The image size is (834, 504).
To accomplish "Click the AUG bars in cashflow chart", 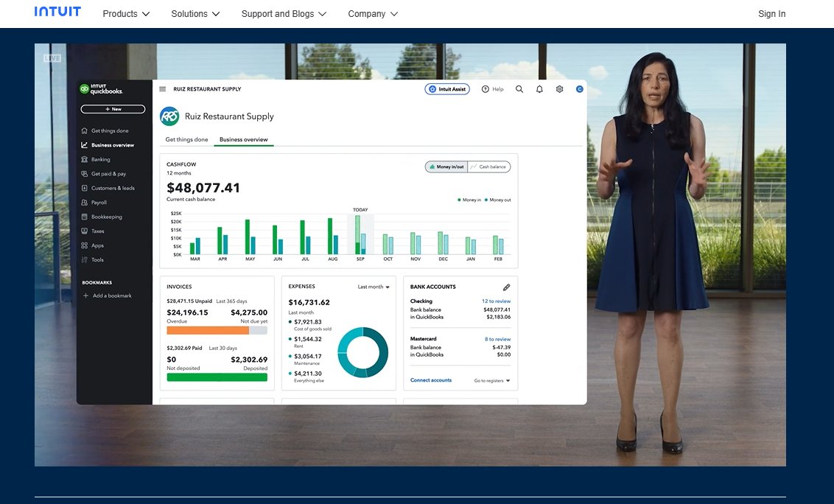I will tap(333, 236).
